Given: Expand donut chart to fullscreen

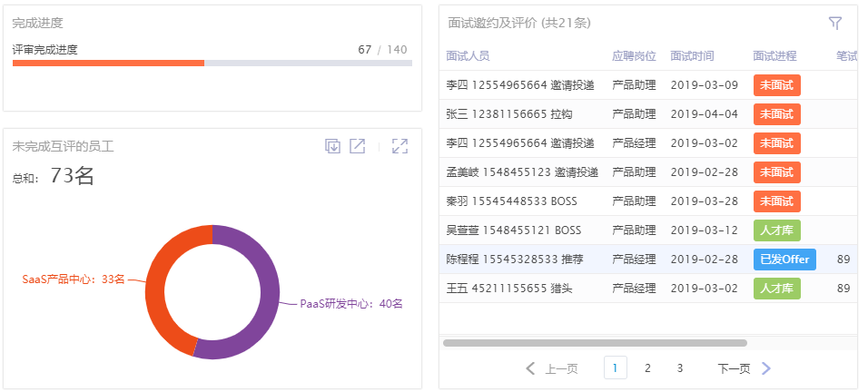Looking at the screenshot, I should (399, 146).
